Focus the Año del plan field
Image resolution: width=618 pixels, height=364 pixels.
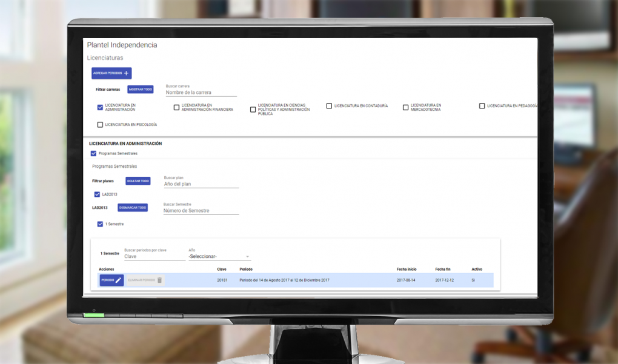coord(201,184)
